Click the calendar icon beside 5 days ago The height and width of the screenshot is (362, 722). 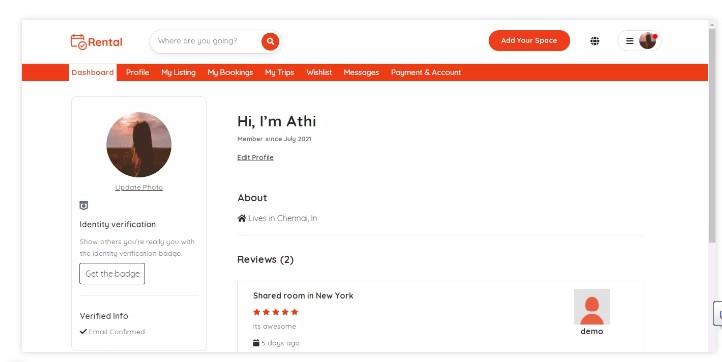(x=256, y=343)
